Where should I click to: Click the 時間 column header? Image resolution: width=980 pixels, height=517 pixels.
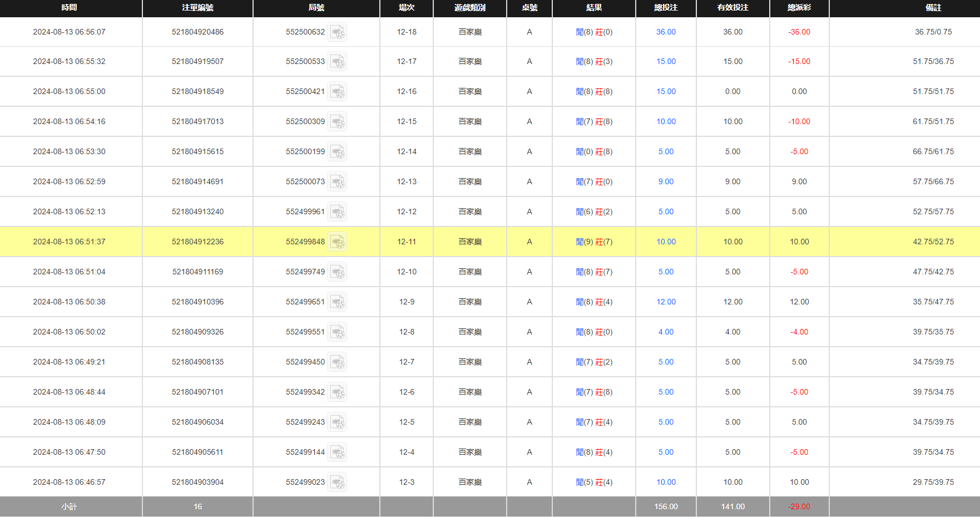point(70,8)
